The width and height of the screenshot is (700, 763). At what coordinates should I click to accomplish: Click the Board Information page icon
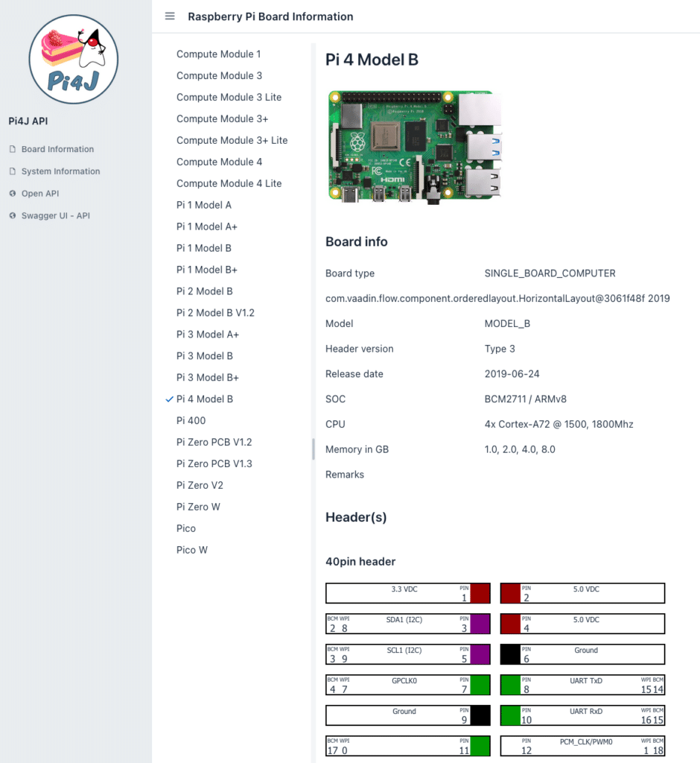[13, 149]
